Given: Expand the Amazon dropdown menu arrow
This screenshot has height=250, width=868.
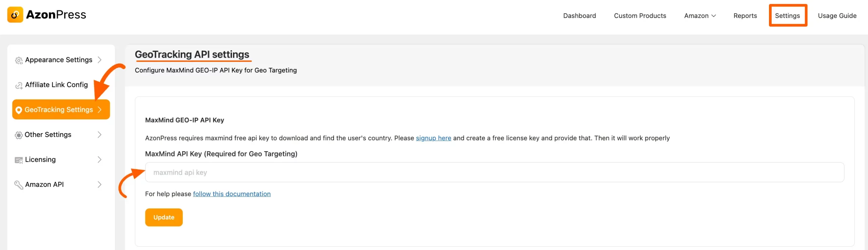Looking at the screenshot, I should [x=713, y=16].
